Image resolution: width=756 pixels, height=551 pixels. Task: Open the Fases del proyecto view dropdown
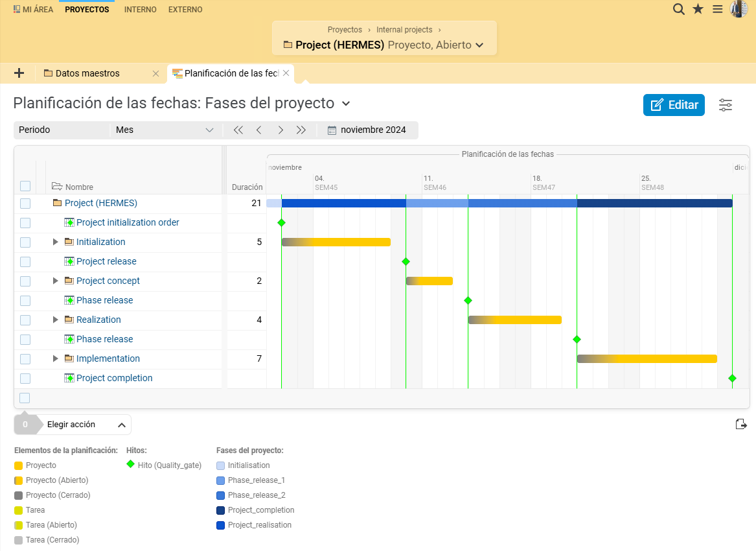(x=346, y=104)
